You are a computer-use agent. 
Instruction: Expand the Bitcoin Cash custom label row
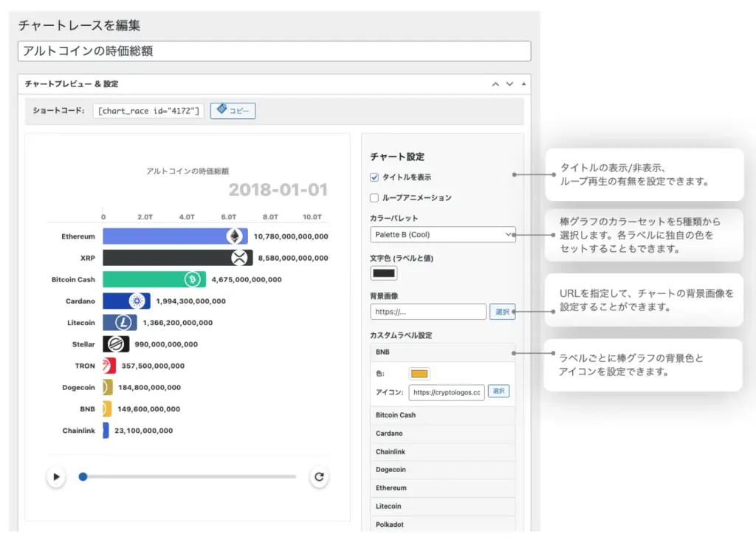pos(441,415)
